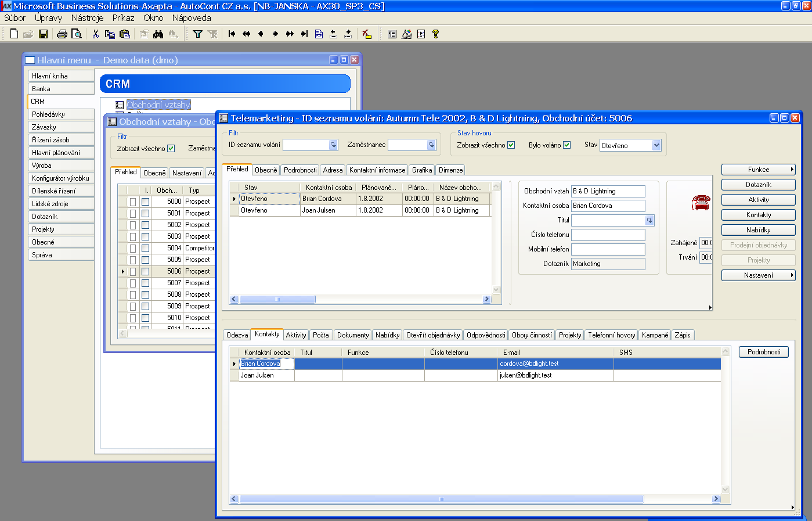
Task: Select Pohledávky in Hlavní menu
Action: pos(60,114)
